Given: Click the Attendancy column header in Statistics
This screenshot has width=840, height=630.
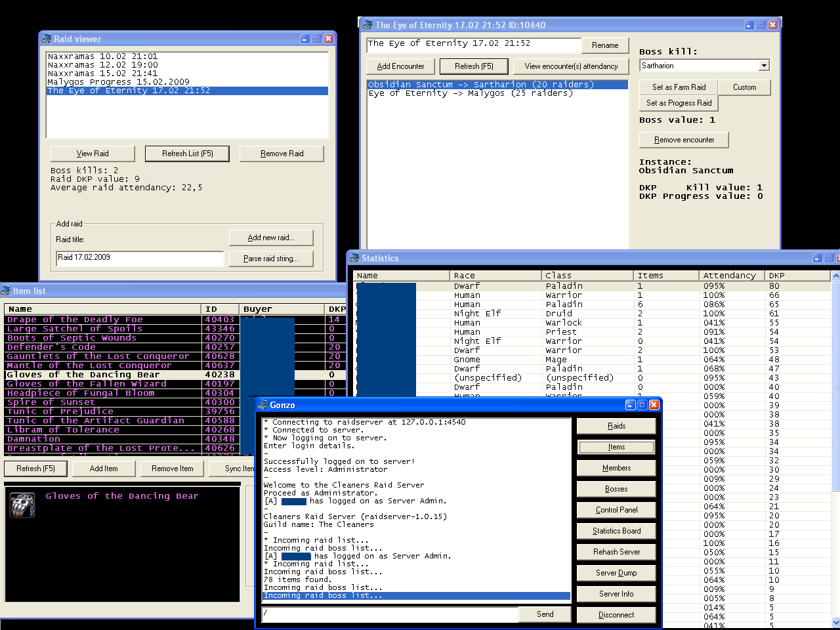Looking at the screenshot, I should pos(730,276).
